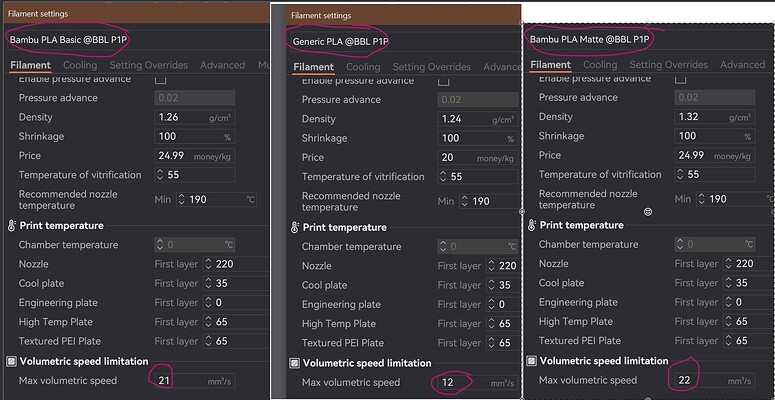Click Shrinkage field in Bambu PLA Matte panel
The width and height of the screenshot is (775, 400).
point(715,136)
